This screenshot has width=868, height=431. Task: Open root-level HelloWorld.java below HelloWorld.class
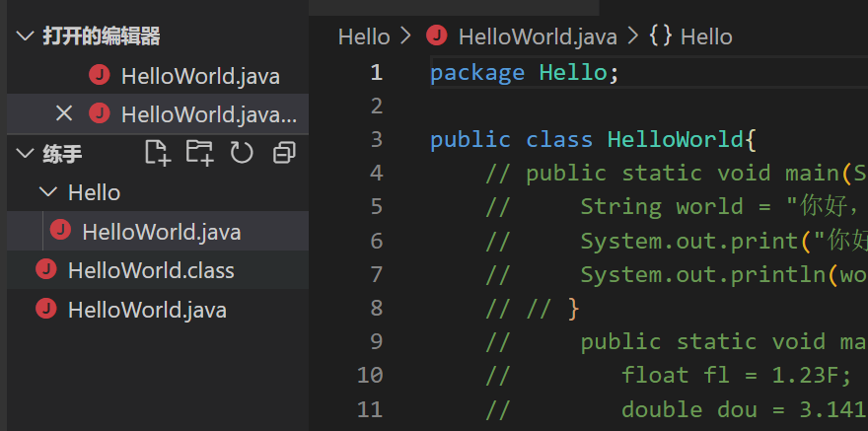pyautogui.click(x=147, y=310)
